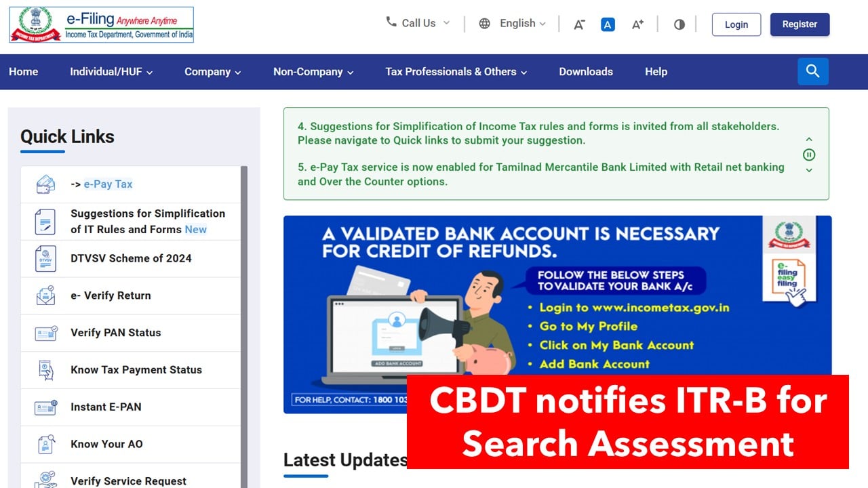Click the Verify PAN Status card icon
Image resolution: width=868 pixels, height=488 pixels.
click(x=45, y=333)
